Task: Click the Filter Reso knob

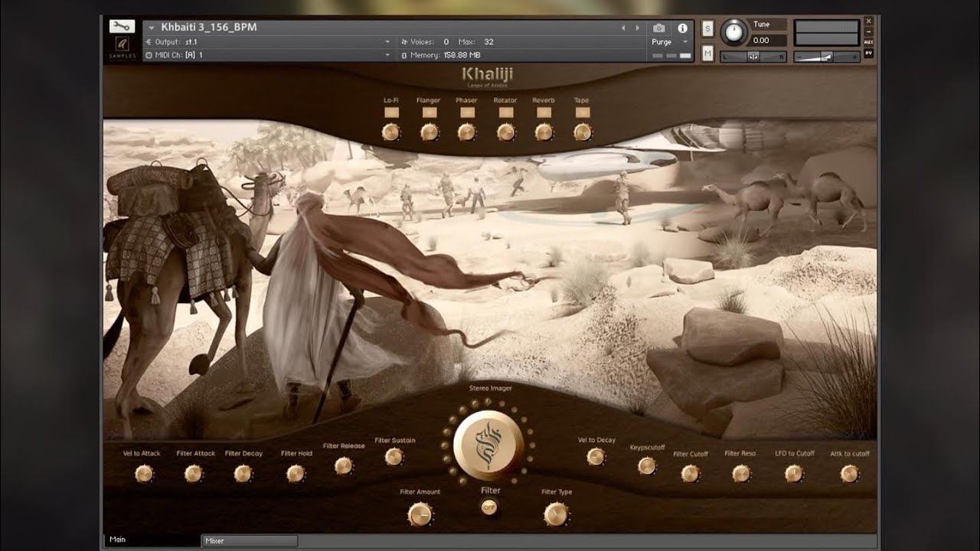Action: 740,474
